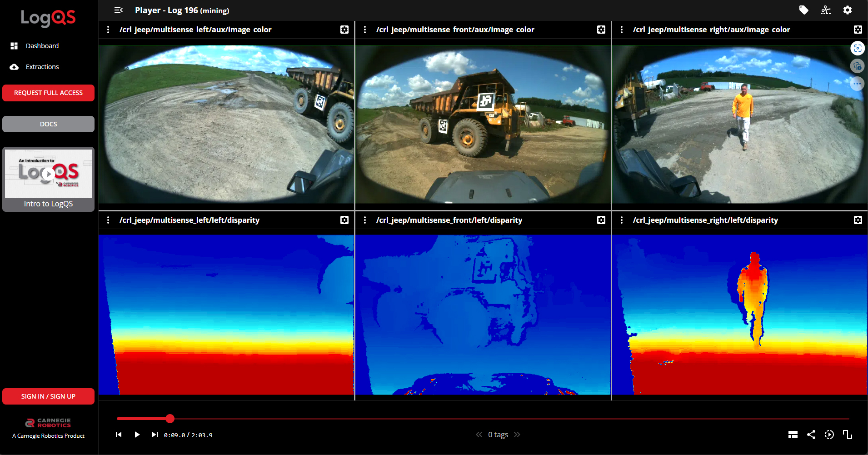Capture a screenshot with the camera icon
This screenshot has height=455, width=868.
coord(858,48)
